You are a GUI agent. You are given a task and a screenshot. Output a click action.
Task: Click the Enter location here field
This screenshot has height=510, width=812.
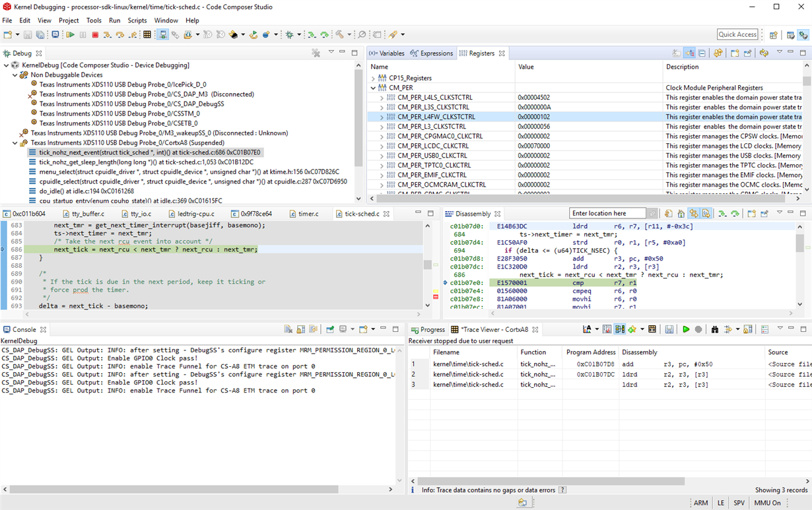[607, 213]
